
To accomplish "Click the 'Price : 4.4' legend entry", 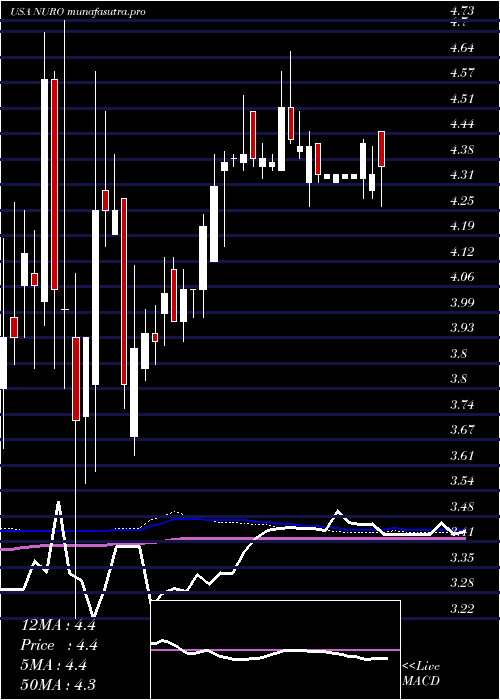I will coord(59,645).
